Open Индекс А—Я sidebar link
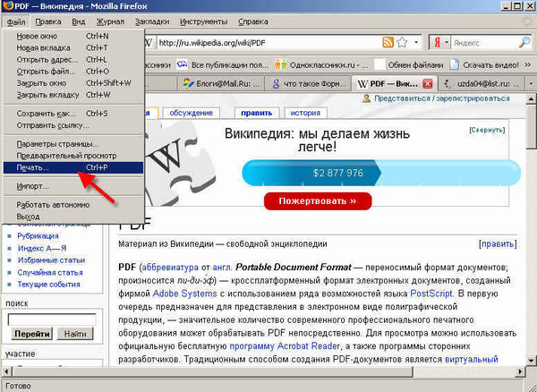This screenshot has width=537, height=392. (x=42, y=248)
